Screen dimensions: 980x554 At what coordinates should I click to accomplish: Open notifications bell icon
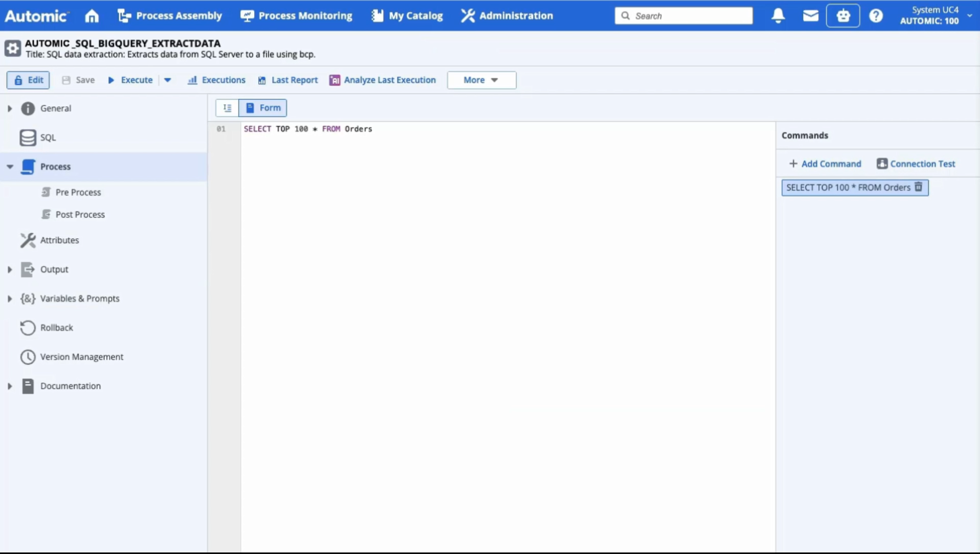[778, 16]
